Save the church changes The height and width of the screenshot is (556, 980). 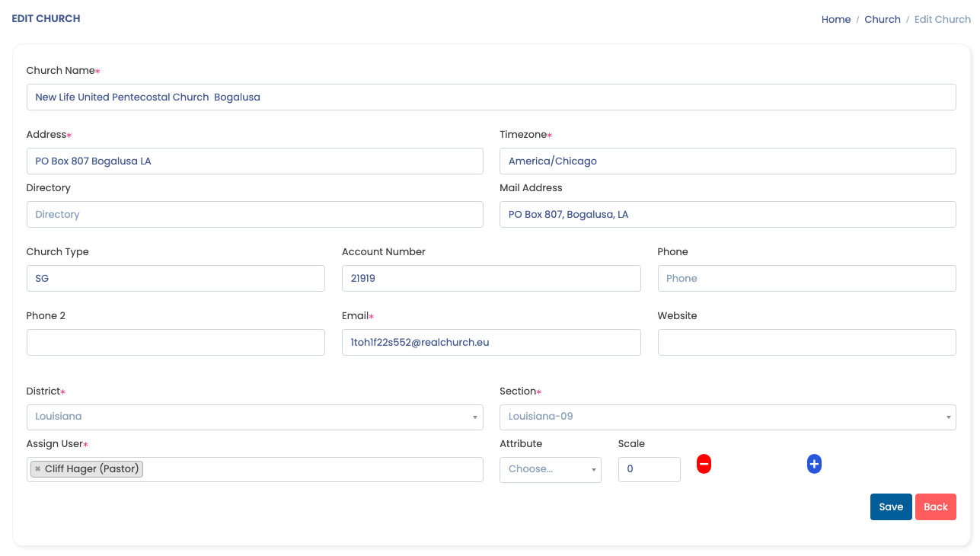(x=891, y=507)
